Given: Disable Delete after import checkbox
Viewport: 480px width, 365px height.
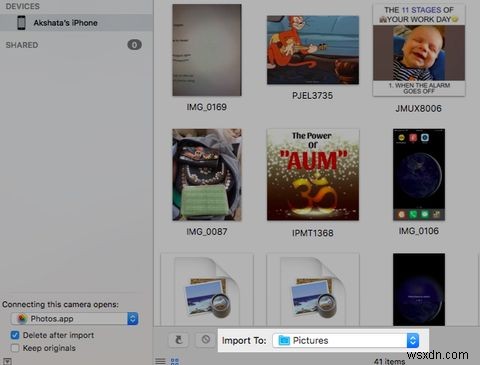Looking at the screenshot, I should tap(15, 335).
